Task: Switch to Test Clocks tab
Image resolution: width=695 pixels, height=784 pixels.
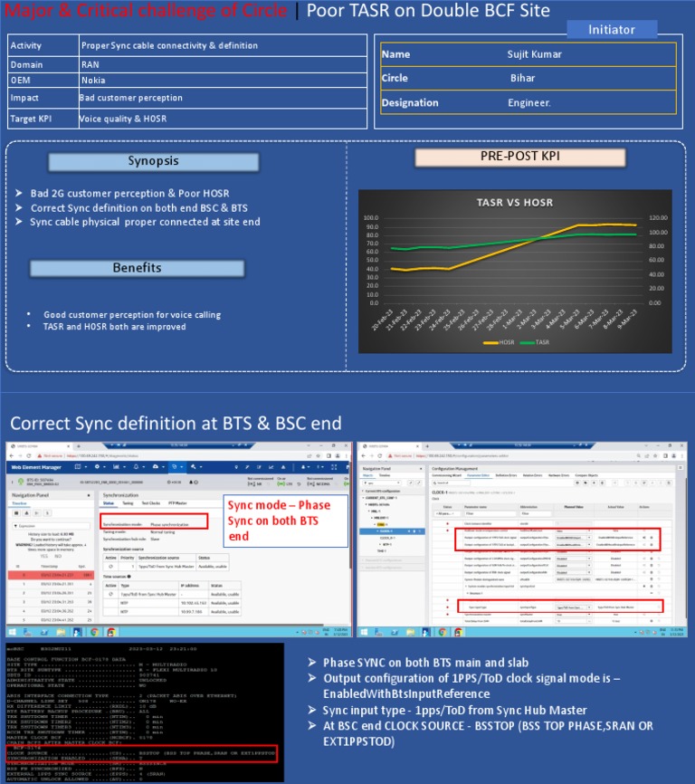Action: pyautogui.click(x=151, y=503)
